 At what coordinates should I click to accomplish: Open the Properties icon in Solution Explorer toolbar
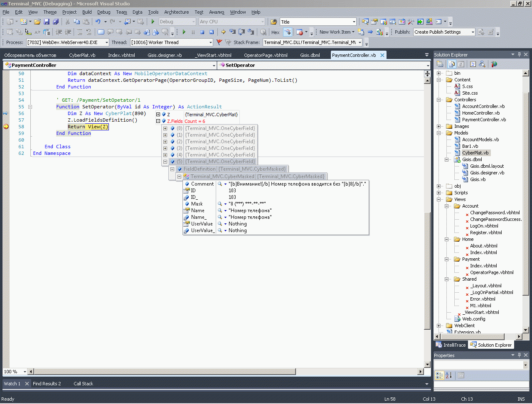(440, 64)
